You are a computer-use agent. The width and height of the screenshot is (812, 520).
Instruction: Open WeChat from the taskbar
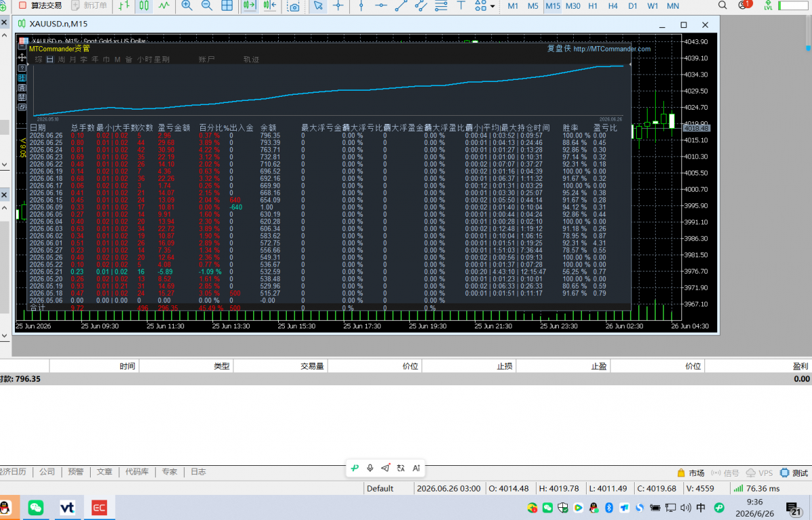(35, 507)
